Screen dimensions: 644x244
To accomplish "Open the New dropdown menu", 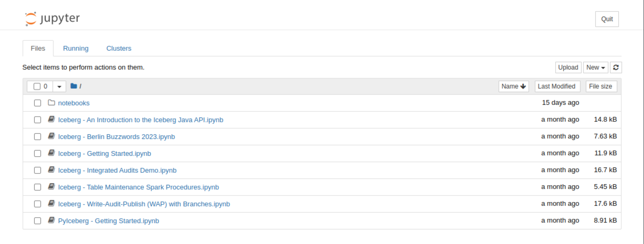I will click(x=595, y=68).
